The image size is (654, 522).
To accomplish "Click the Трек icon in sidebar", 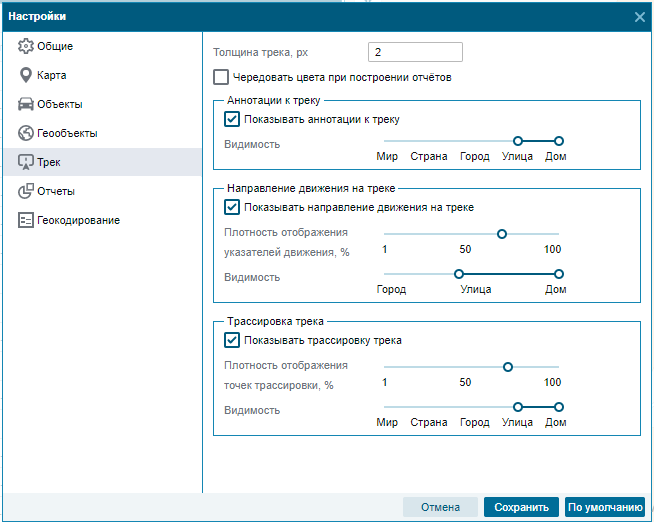I will pos(25,162).
